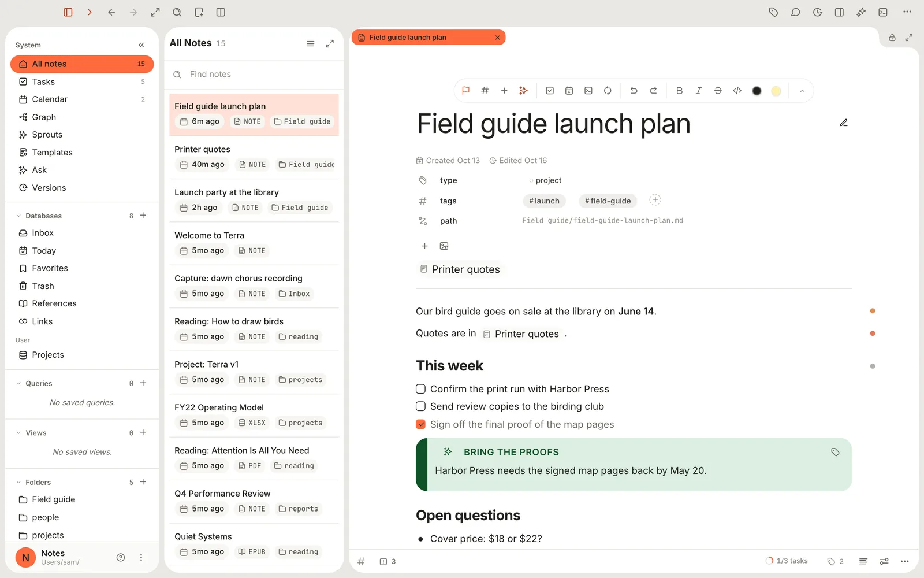Viewport: 924px width, 578px height.
Task: Click the edit pencil beside the title
Action: tap(844, 123)
